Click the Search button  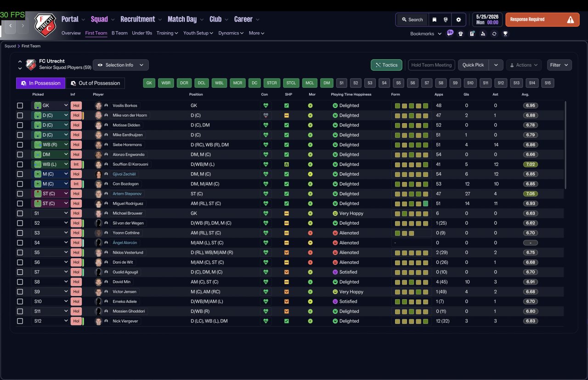[x=412, y=20]
